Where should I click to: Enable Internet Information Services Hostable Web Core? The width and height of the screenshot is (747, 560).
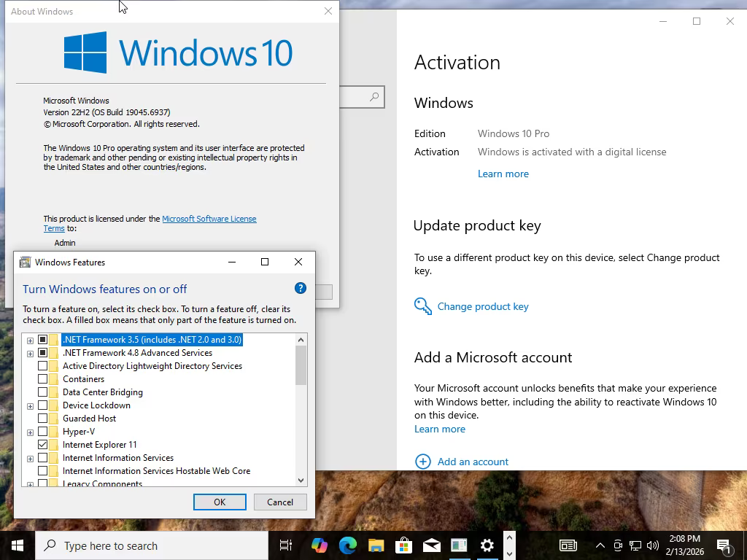click(42, 471)
